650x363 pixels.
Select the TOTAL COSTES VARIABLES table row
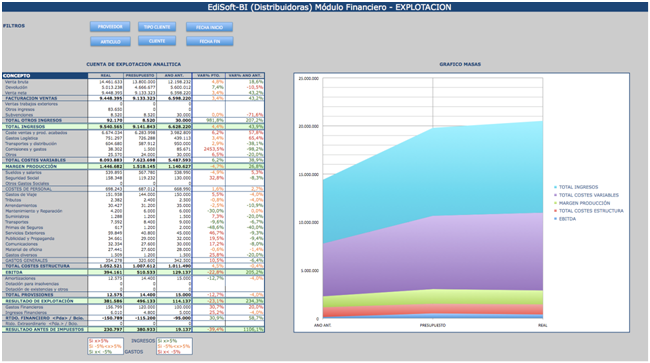[x=133, y=160]
